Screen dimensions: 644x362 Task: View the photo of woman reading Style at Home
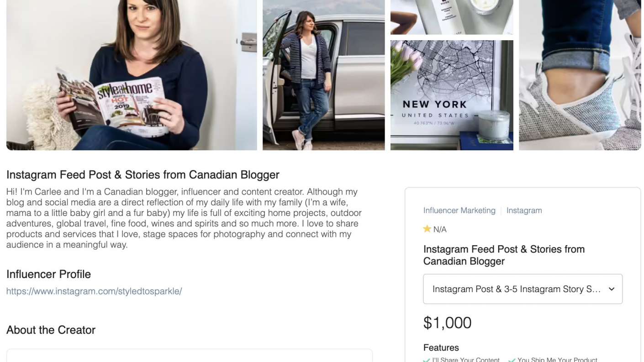click(132, 75)
